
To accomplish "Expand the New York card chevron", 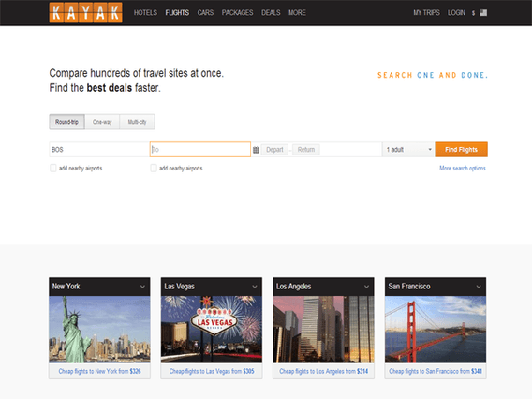I will pos(143,287).
